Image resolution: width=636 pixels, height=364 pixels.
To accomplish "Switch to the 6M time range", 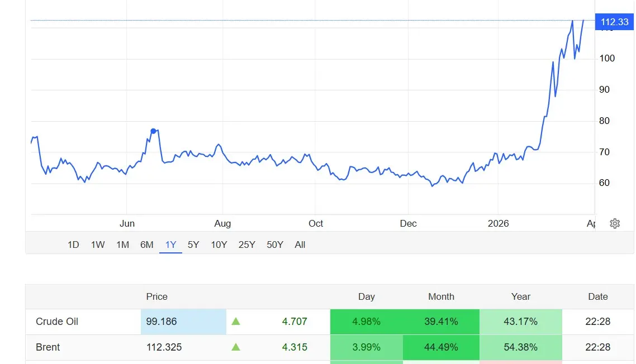I will pos(146,245).
